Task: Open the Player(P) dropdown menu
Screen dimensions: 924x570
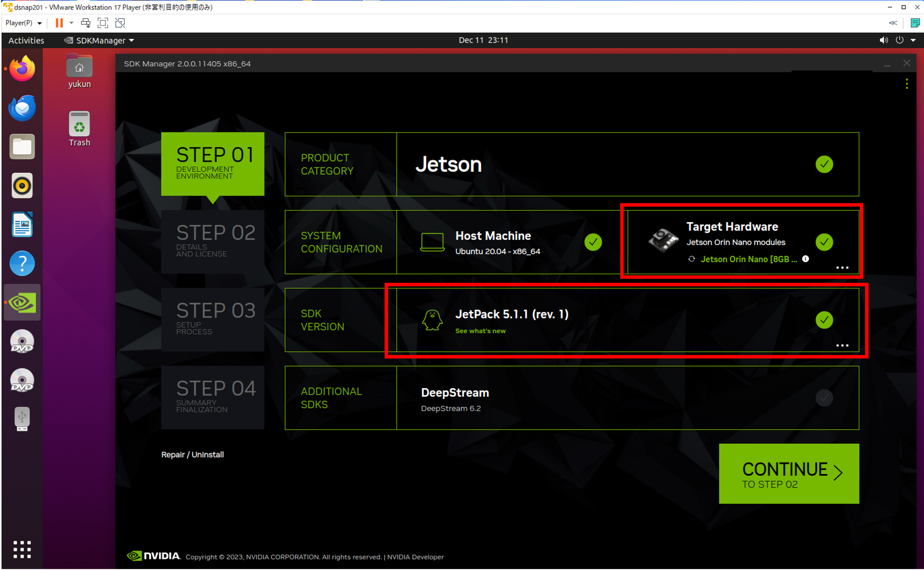Action: (x=23, y=23)
